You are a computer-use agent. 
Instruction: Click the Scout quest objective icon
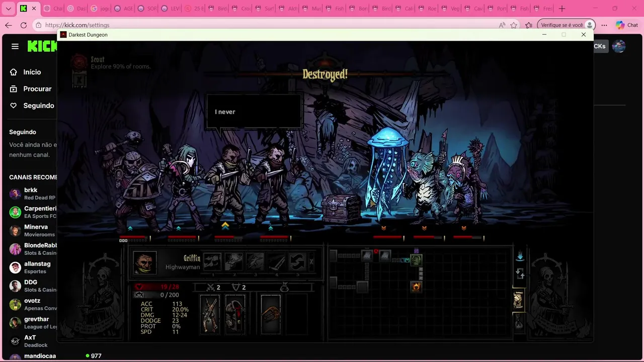point(79,62)
